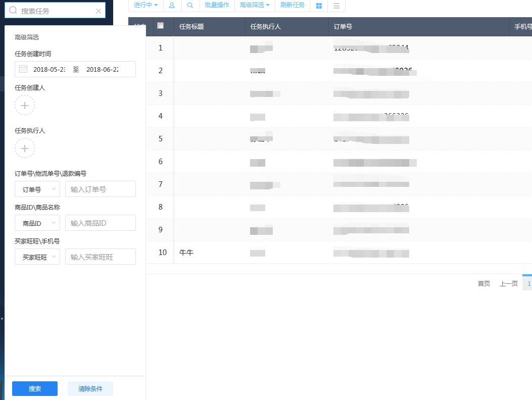Click 批量操作 in the toolbar
The image size is (532, 400).
pos(217,5)
